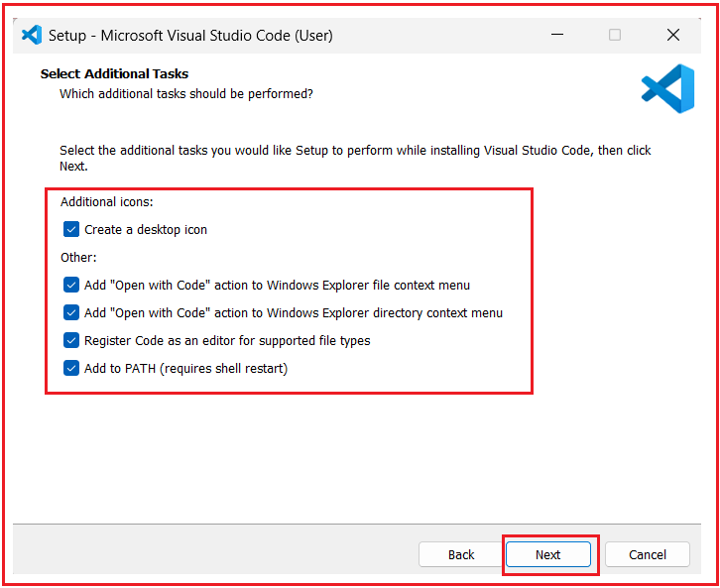Toggle the Create a desktop icon checkbox
The height and width of the screenshot is (588, 720).
71,229
